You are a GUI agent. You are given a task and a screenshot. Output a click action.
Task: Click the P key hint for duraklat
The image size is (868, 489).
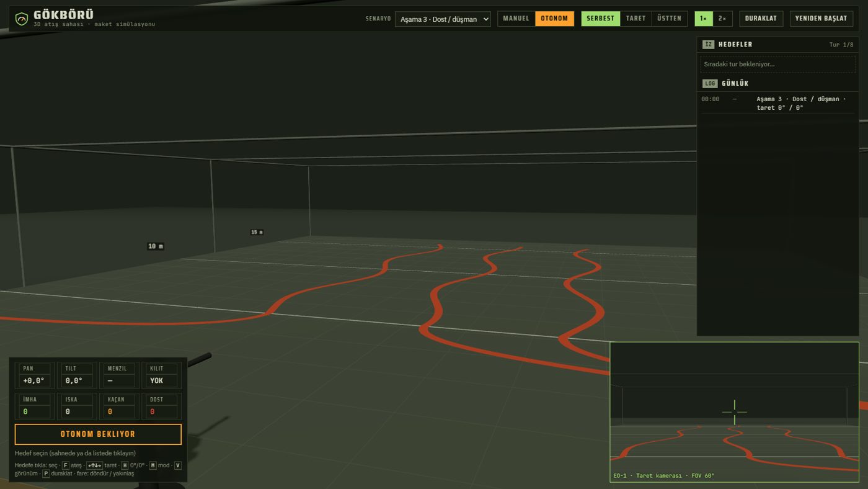coord(46,473)
